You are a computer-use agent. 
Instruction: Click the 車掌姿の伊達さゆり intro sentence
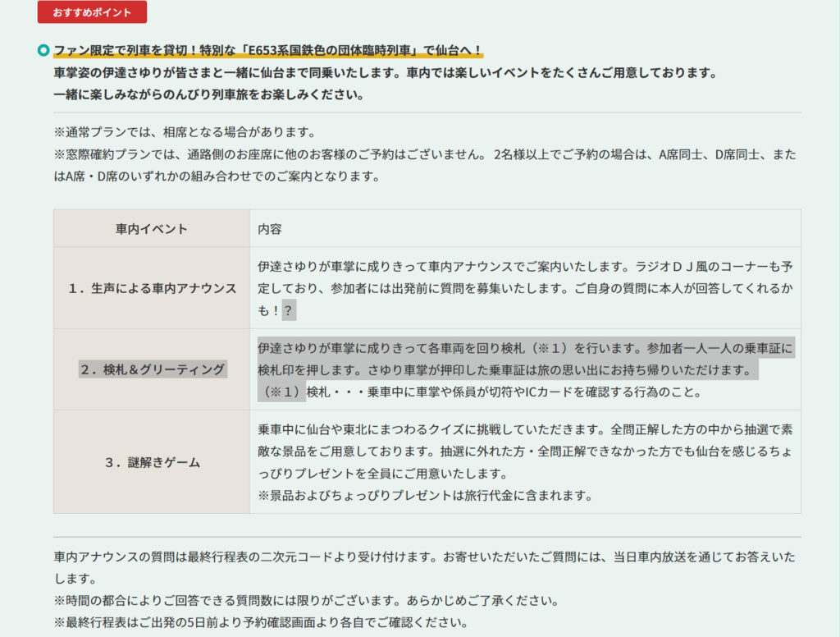coord(386,73)
